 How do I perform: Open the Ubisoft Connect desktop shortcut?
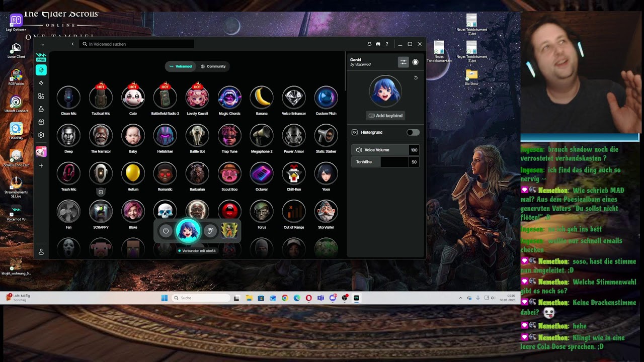(16, 105)
